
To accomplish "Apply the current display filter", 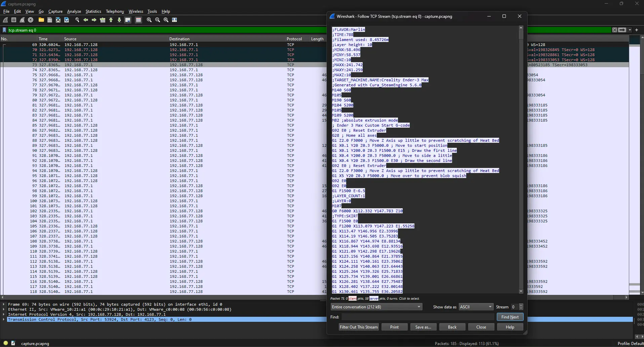I will pyautogui.click(x=622, y=30).
